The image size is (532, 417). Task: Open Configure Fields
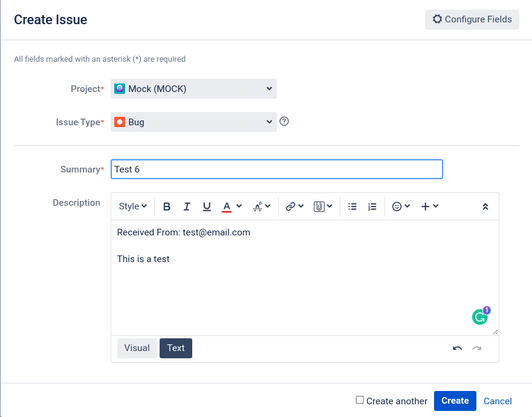click(x=472, y=19)
